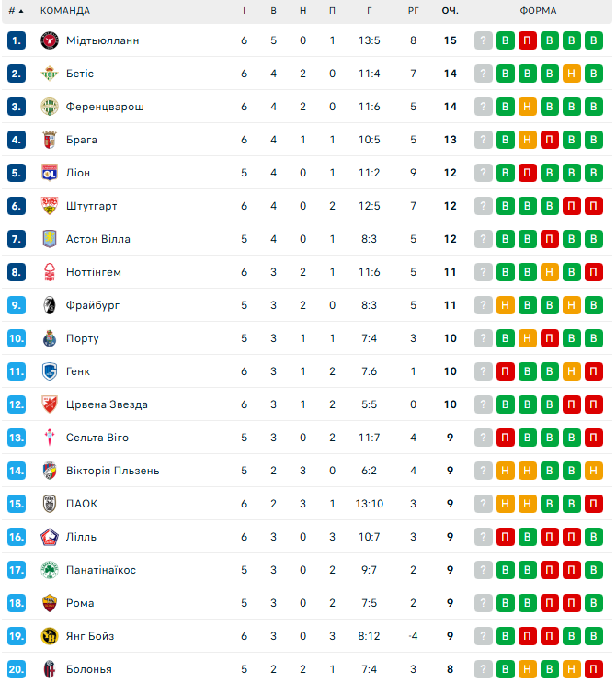This screenshot has height=683, width=616.
Task: Open the Ноттінгем team page link
Action: click(x=94, y=272)
